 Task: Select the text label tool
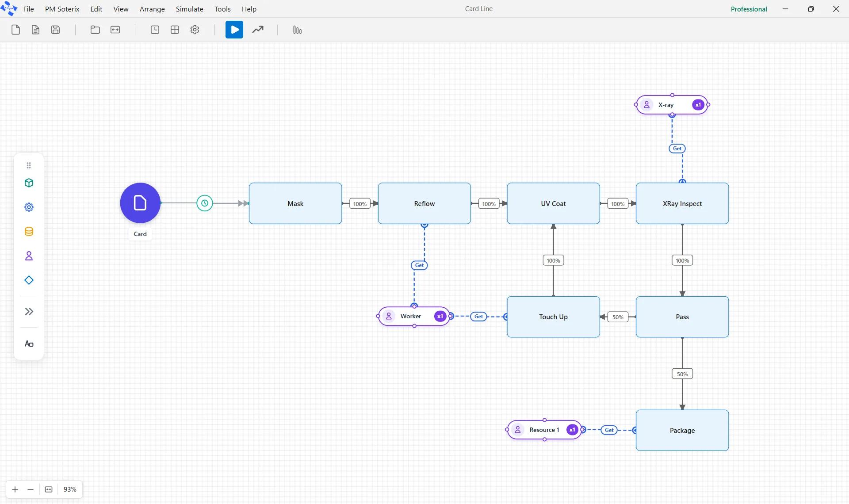point(29,344)
